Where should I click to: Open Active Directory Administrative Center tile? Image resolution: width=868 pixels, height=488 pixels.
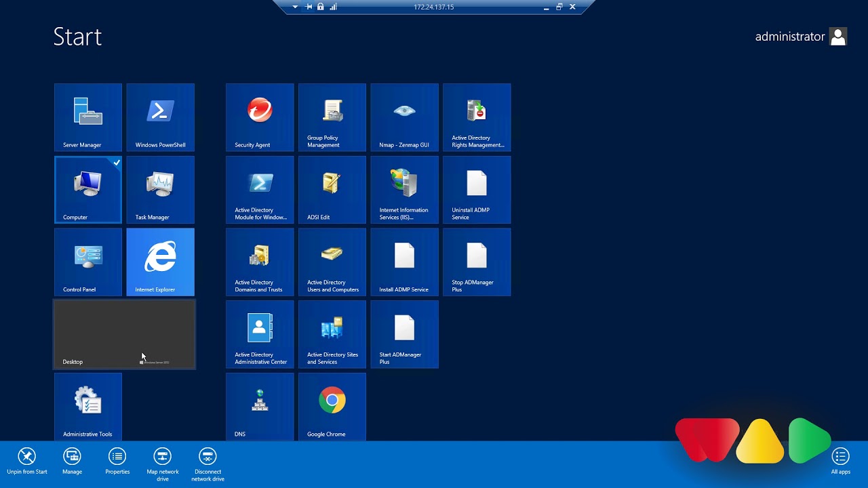pos(260,334)
